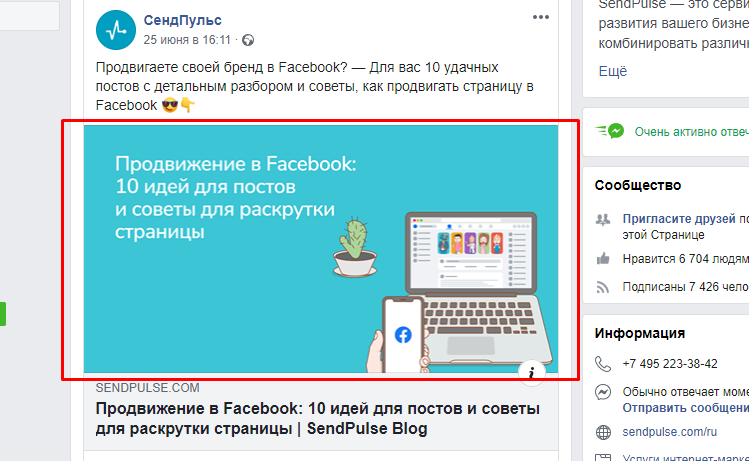
Task: Click the SendPulse page avatar icon
Action: [x=116, y=30]
